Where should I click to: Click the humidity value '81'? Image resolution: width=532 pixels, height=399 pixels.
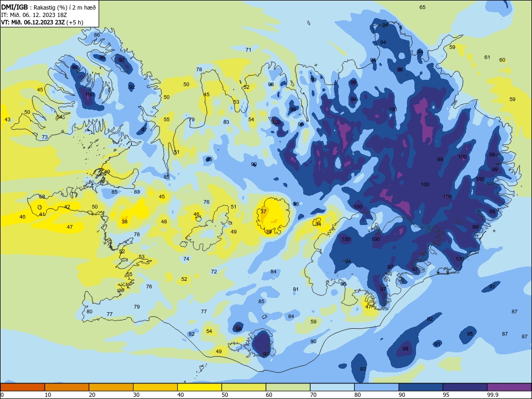[296, 289]
